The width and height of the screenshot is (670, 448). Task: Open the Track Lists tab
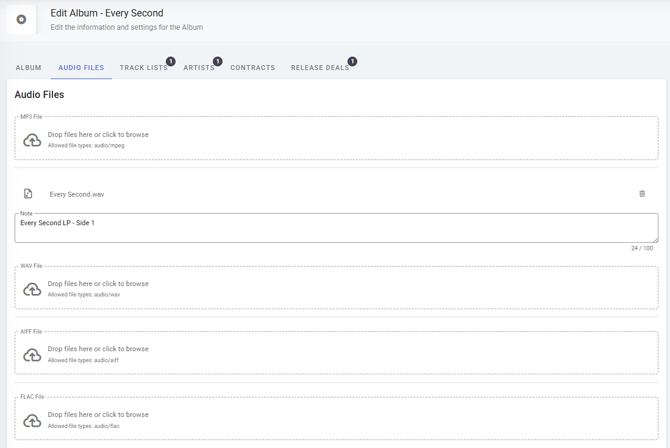143,68
